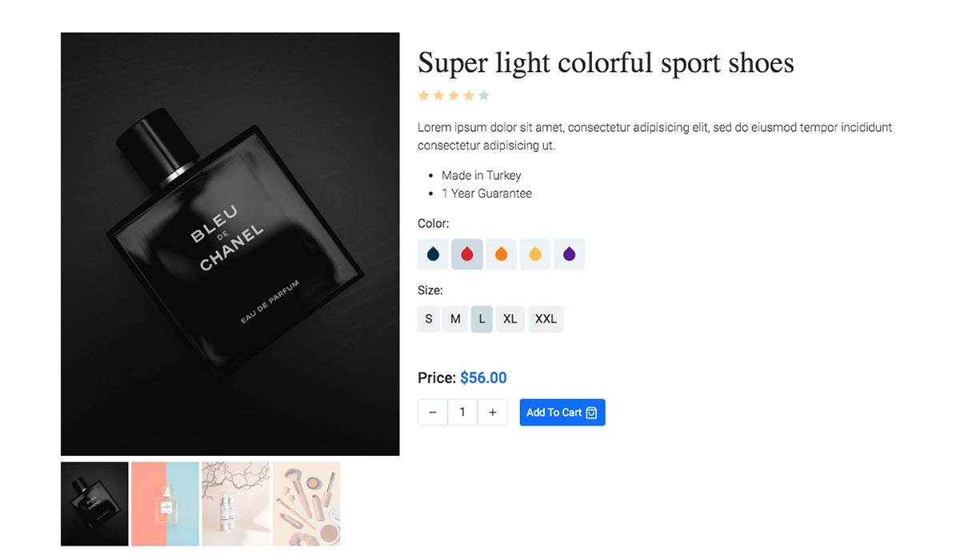960x560 pixels.
Task: Show the makeup brushes thumbnail
Action: pyautogui.click(x=306, y=504)
